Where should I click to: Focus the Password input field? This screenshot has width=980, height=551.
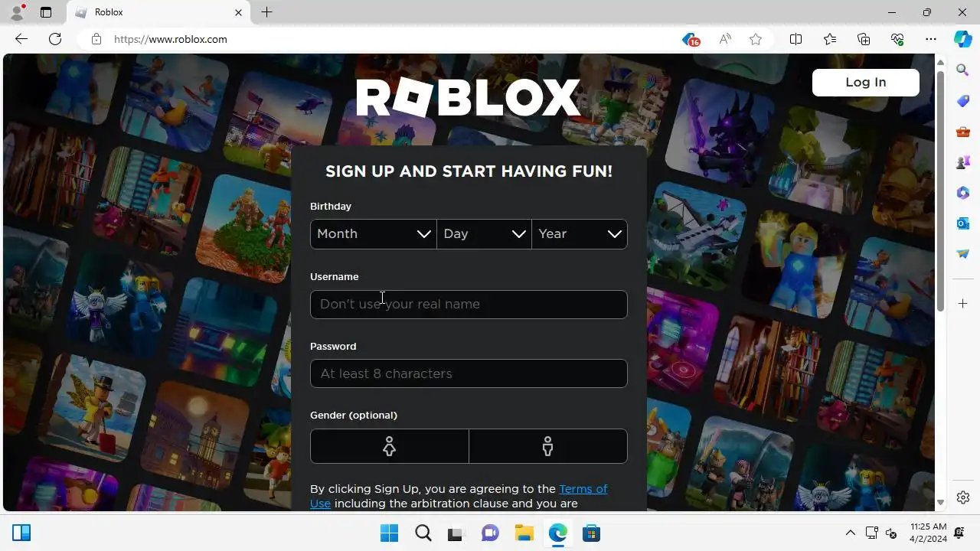[469, 373]
